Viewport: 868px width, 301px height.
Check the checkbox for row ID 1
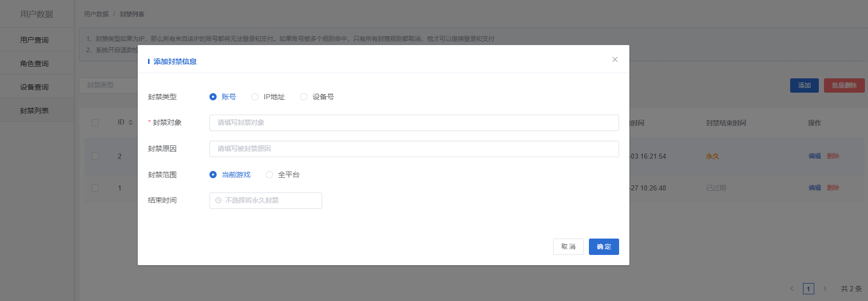coord(95,188)
